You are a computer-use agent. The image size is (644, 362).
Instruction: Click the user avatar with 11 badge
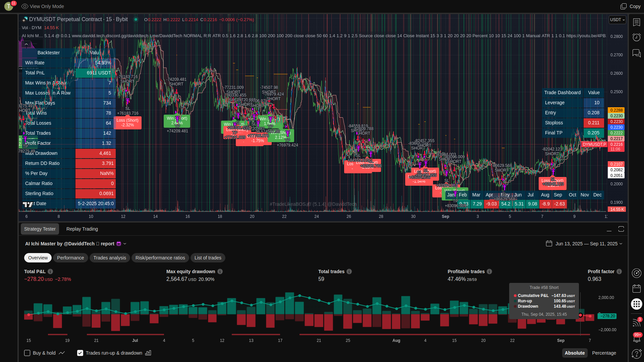(x=9, y=6)
